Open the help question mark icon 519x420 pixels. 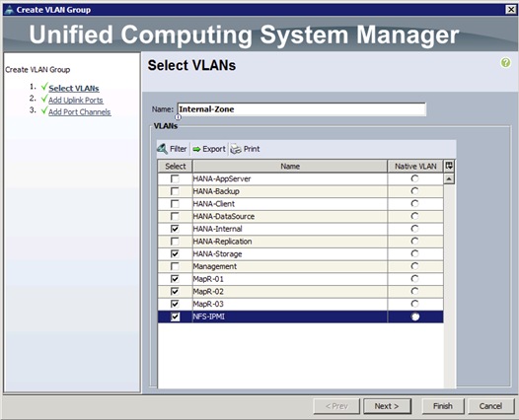(505, 62)
